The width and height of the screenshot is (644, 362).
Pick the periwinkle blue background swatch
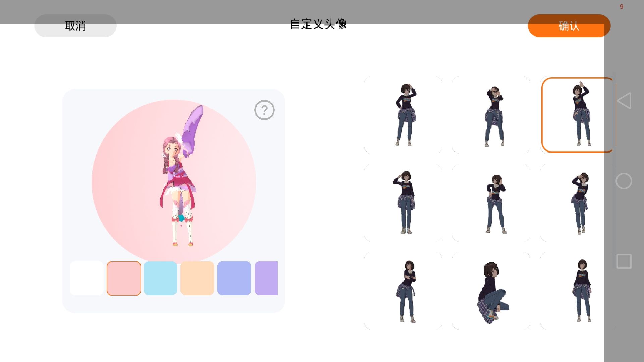(x=234, y=279)
